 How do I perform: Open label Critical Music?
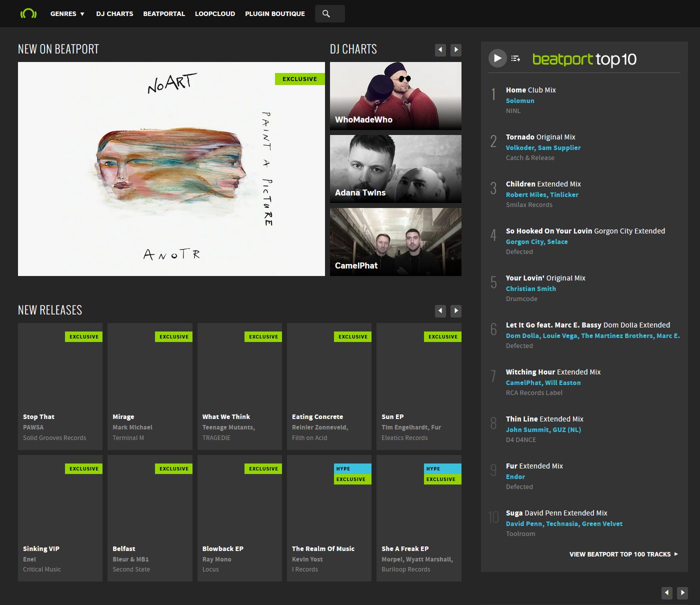[x=42, y=569]
